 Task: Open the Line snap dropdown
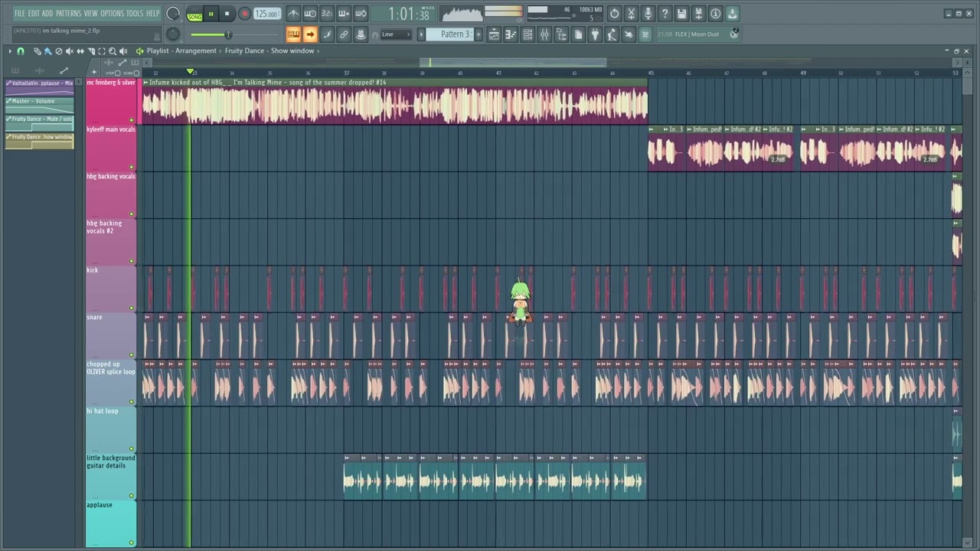(395, 34)
